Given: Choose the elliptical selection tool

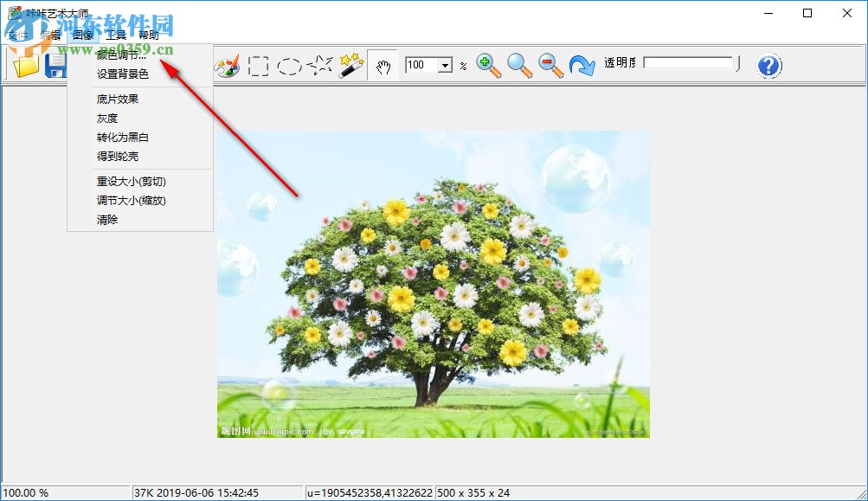Looking at the screenshot, I should point(289,67).
